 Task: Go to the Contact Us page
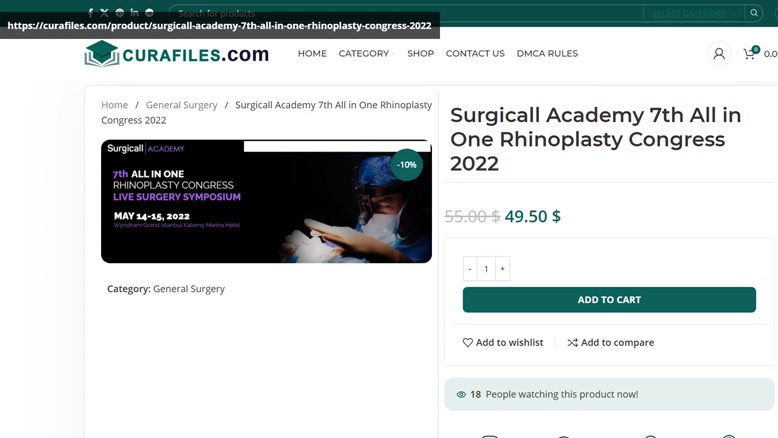point(475,54)
